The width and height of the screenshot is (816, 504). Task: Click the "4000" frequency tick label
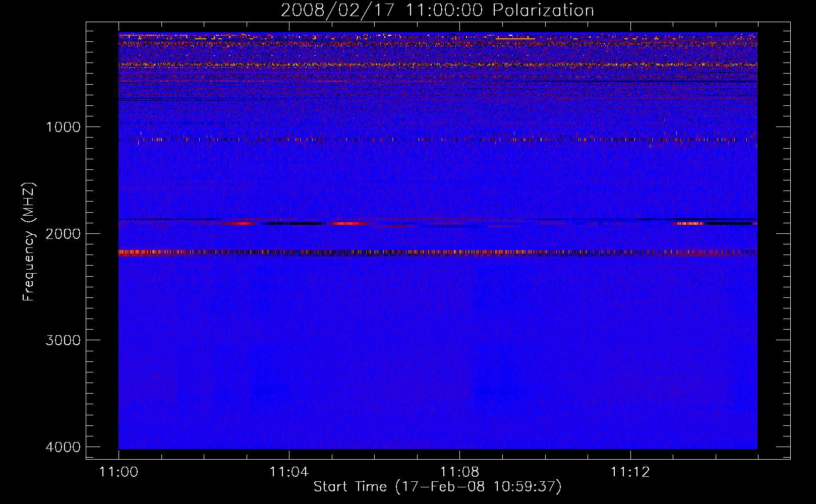coord(63,447)
